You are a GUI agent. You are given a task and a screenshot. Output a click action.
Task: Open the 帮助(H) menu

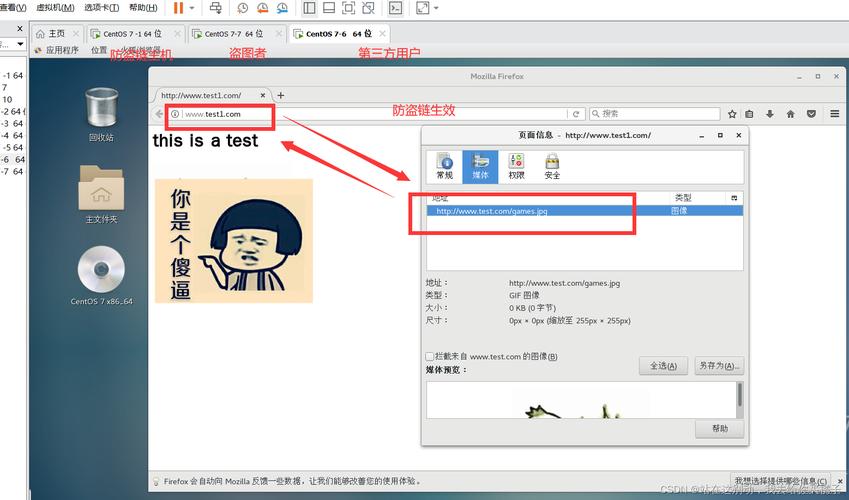pyautogui.click(x=143, y=8)
